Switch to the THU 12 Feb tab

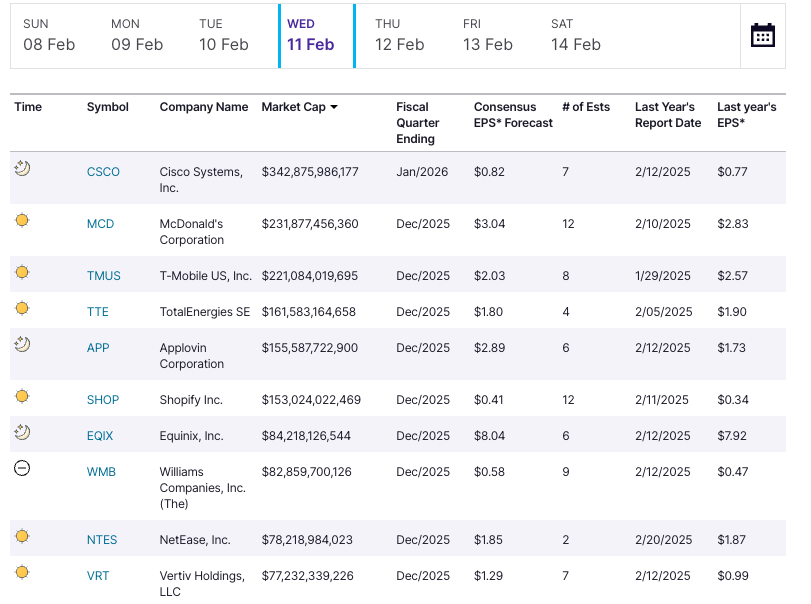click(x=399, y=34)
